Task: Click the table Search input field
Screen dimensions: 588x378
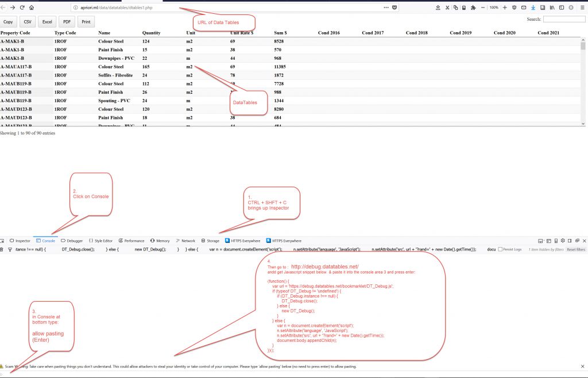Action: tap(564, 19)
